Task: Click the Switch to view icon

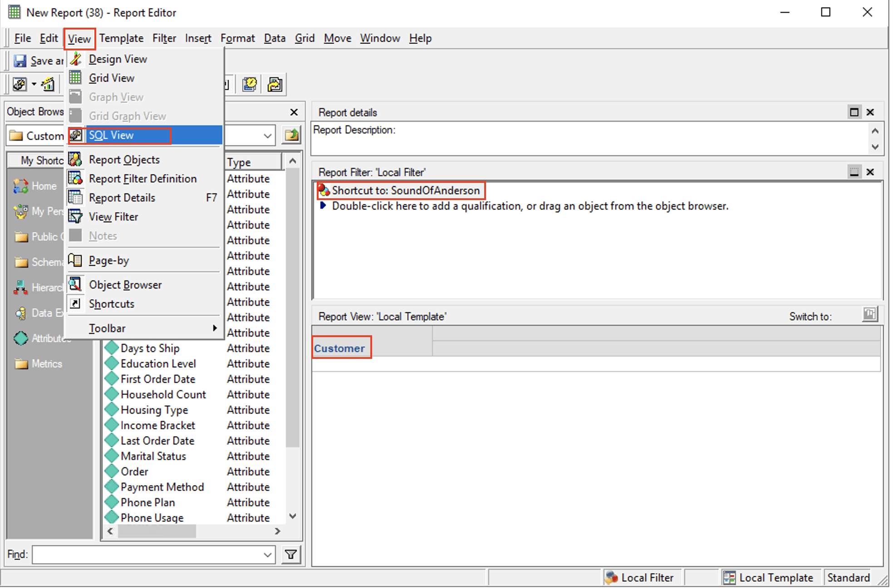Action: click(x=869, y=314)
